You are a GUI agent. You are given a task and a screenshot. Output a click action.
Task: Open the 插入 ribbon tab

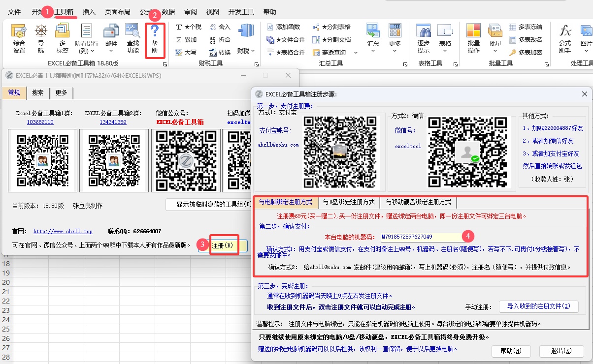pyautogui.click(x=89, y=12)
